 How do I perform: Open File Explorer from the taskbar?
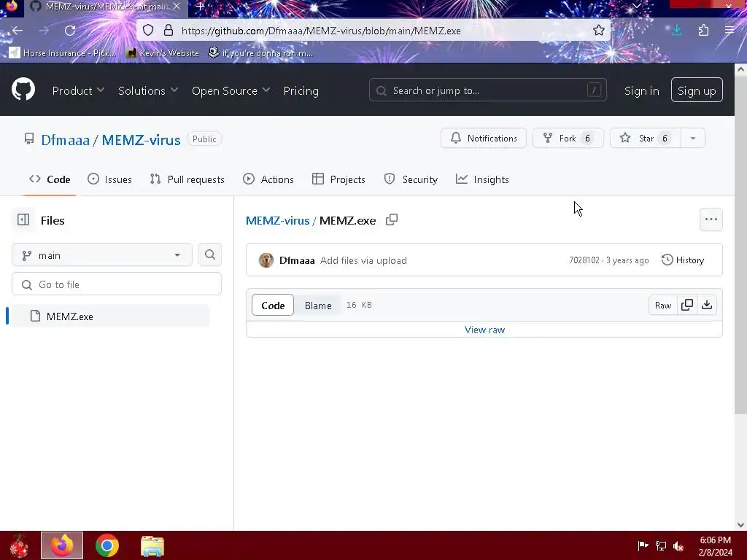pos(152,545)
